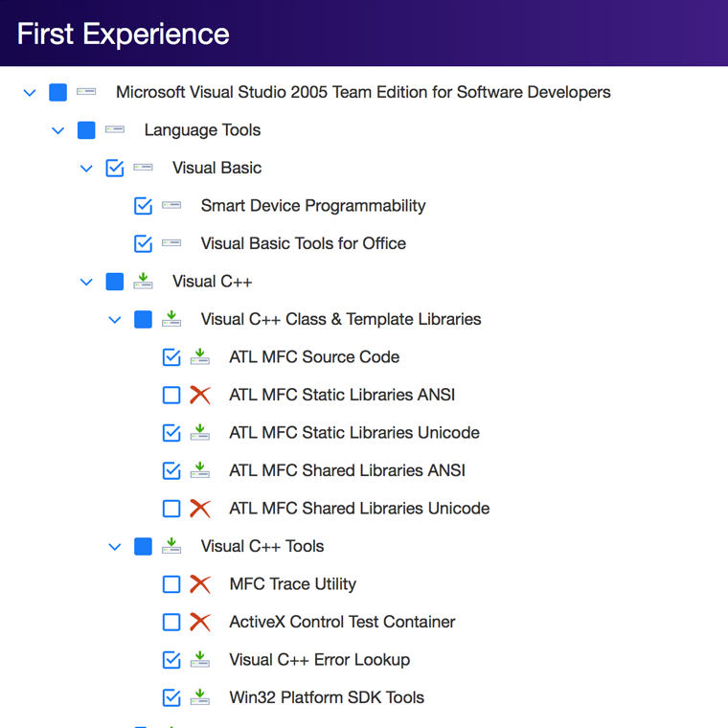Enable the MFC Trace Utility checkbox
This screenshot has width=728, height=728.
[x=171, y=584]
